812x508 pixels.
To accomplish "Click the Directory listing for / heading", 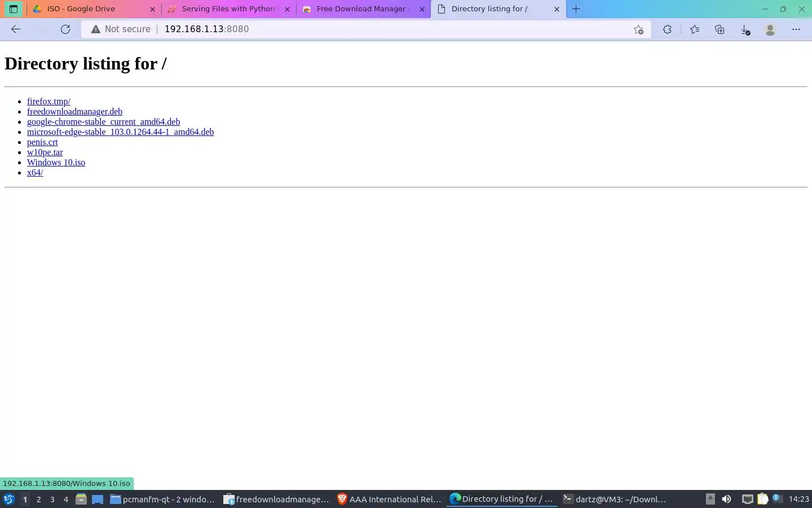I will (86, 63).
